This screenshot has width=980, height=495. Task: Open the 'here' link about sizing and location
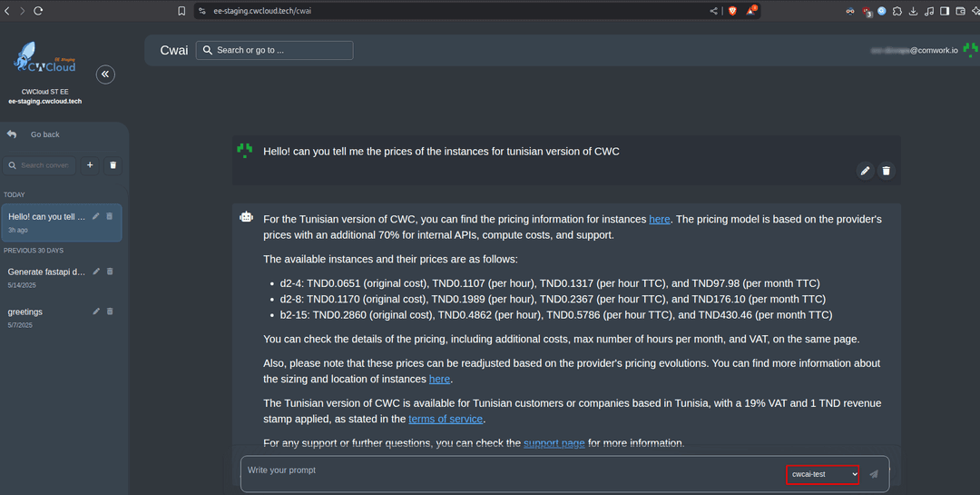[x=439, y=379]
